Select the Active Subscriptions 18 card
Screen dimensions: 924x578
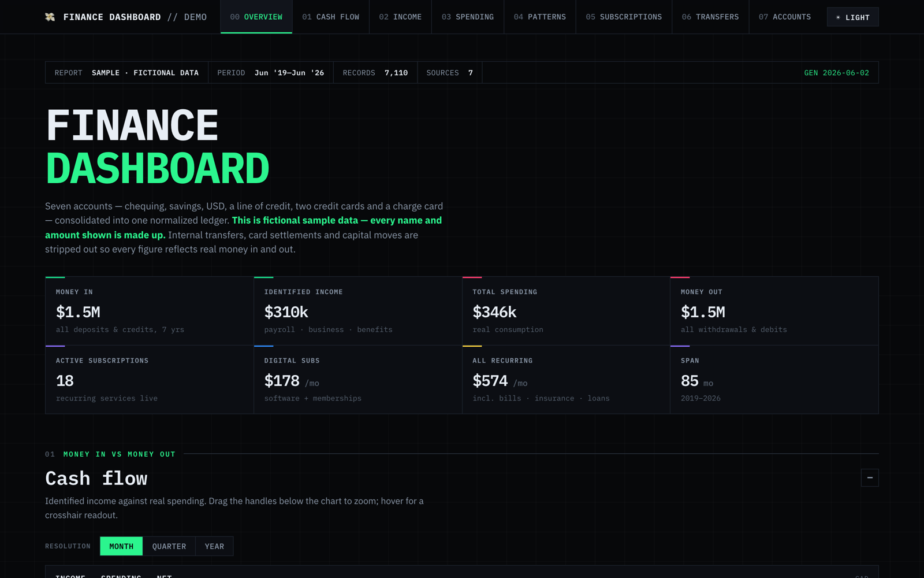click(150, 380)
